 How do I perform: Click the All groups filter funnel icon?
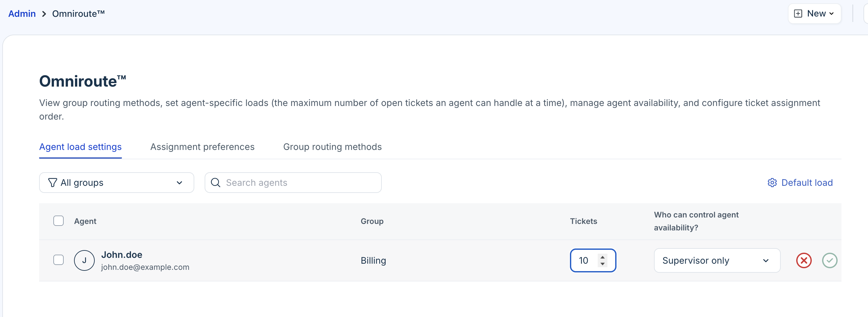coord(53,183)
